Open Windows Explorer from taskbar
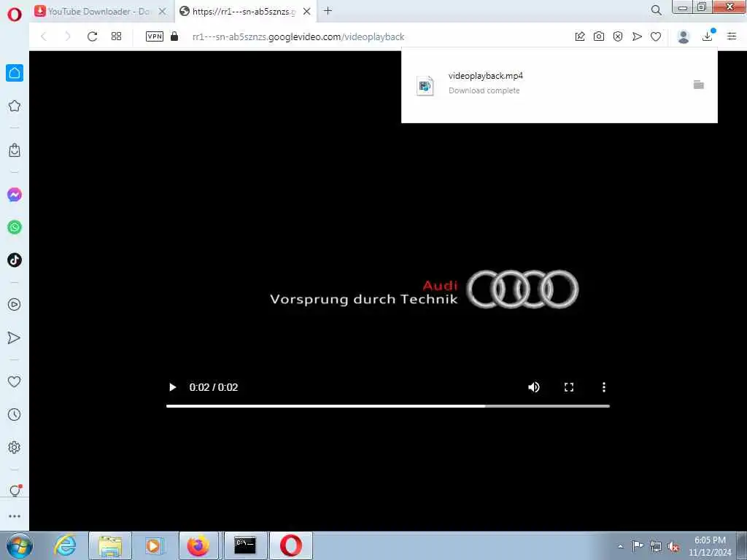The height and width of the screenshot is (560, 747). tap(110, 545)
